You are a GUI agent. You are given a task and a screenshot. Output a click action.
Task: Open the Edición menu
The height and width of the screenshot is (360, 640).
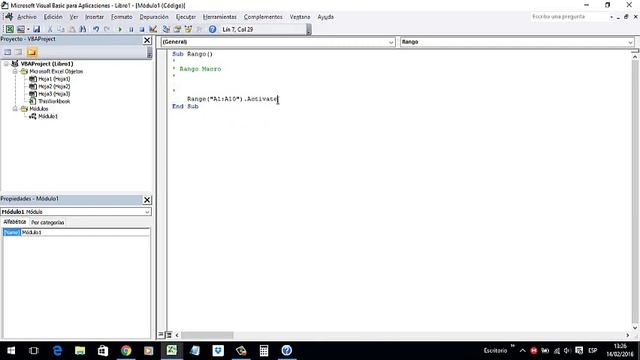click(x=53, y=17)
